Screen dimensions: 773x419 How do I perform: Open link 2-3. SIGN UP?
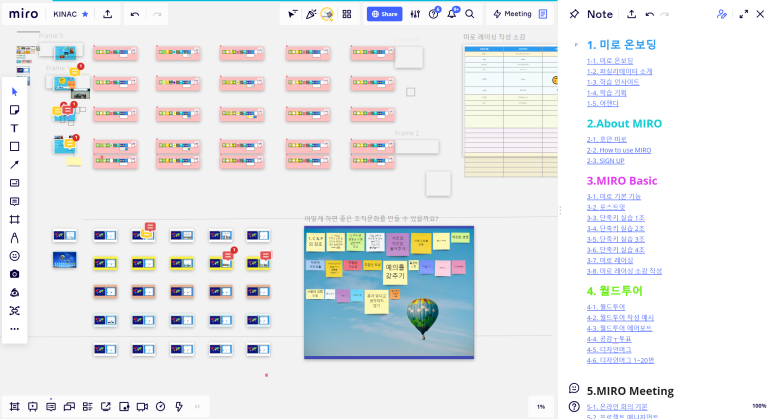point(605,161)
